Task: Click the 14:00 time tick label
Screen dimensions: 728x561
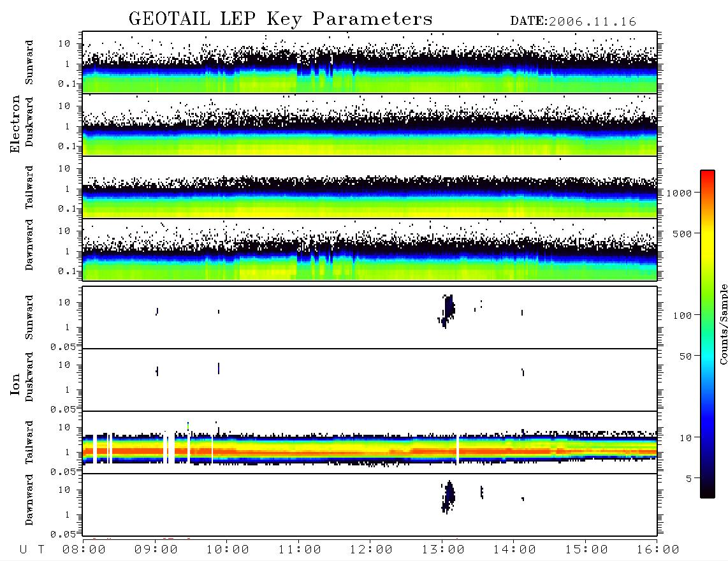Action: pyautogui.click(x=514, y=550)
